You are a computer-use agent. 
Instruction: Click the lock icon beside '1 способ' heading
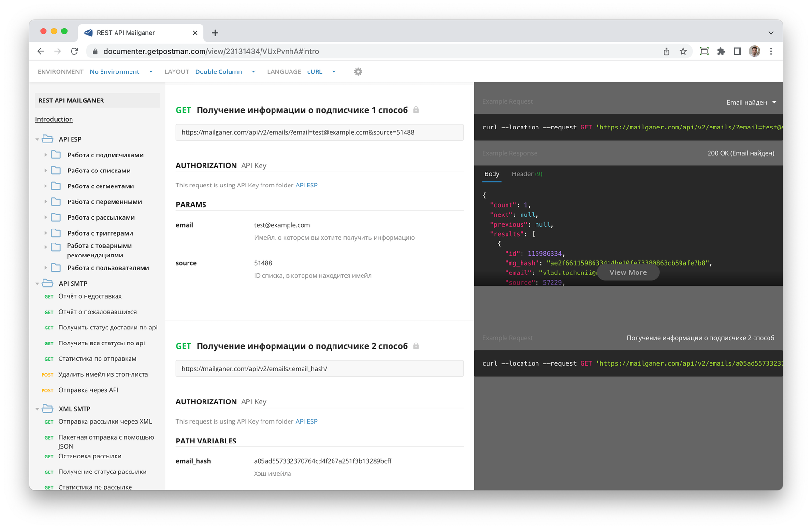click(x=416, y=110)
